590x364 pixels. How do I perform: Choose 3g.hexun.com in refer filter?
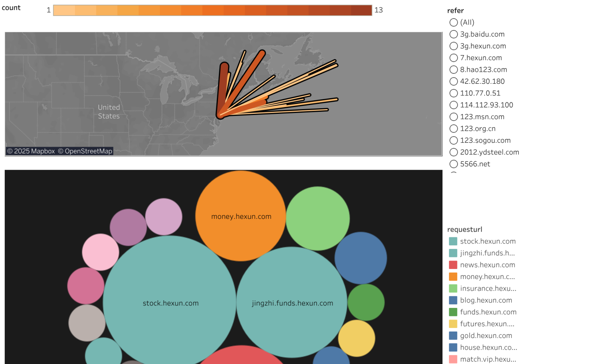pyautogui.click(x=454, y=46)
